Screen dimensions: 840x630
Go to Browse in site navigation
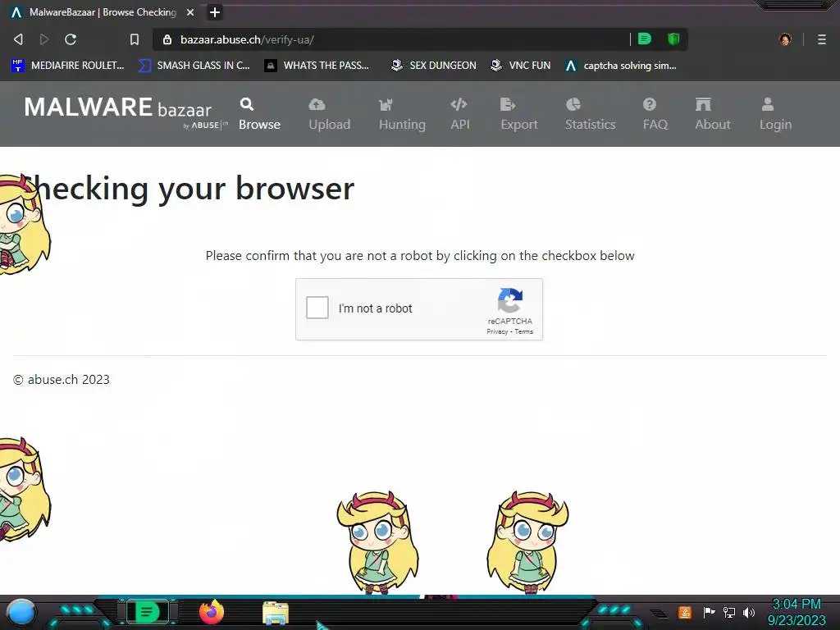click(x=259, y=114)
